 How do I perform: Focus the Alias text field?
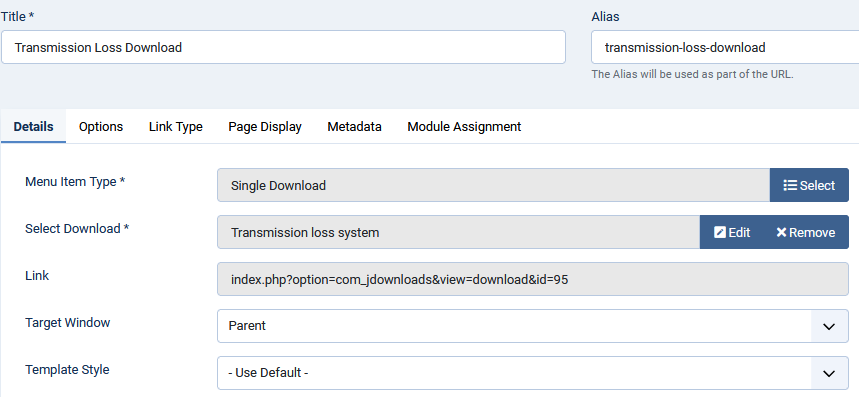point(725,47)
